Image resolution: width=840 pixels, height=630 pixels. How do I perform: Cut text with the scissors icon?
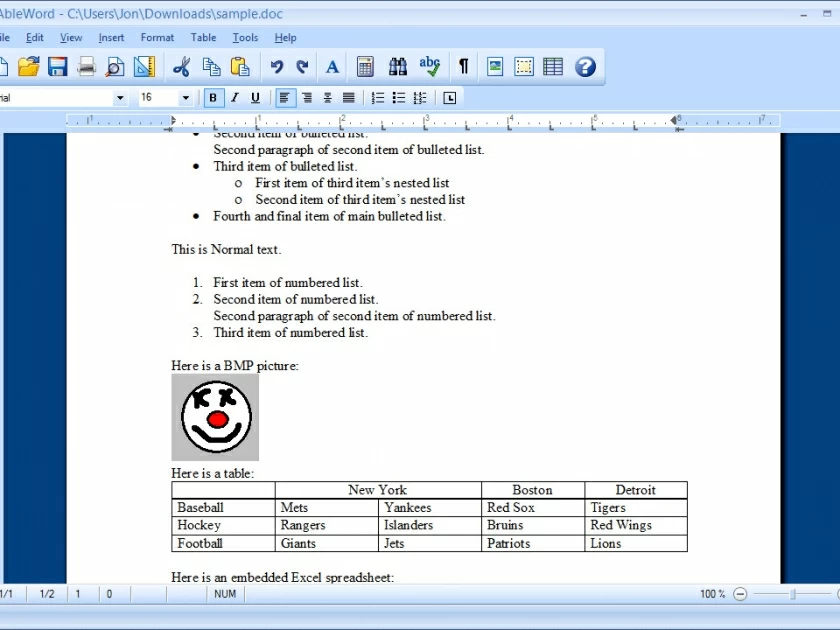point(182,66)
